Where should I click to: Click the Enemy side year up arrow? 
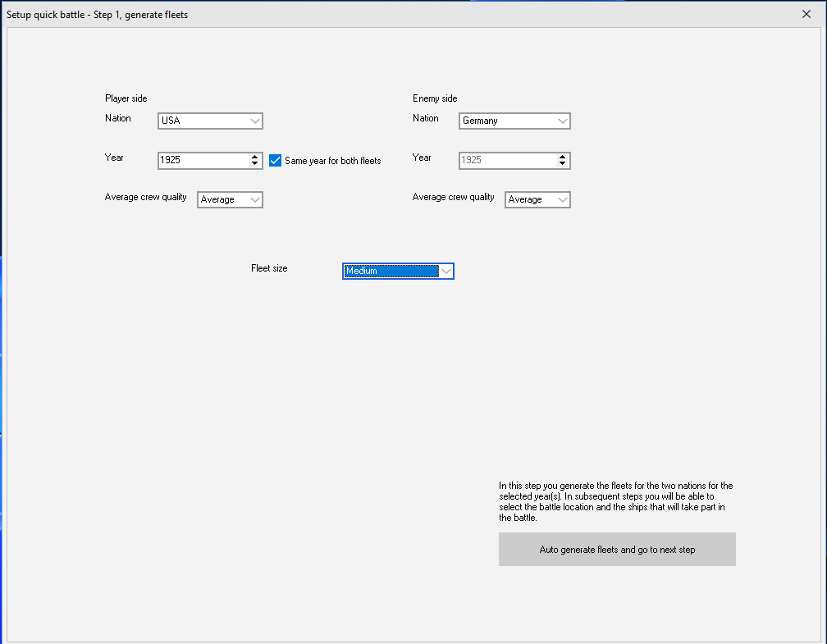point(562,157)
